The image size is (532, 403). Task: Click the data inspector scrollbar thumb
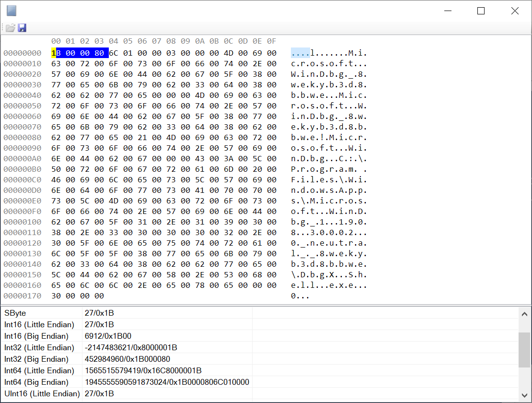tap(524, 350)
